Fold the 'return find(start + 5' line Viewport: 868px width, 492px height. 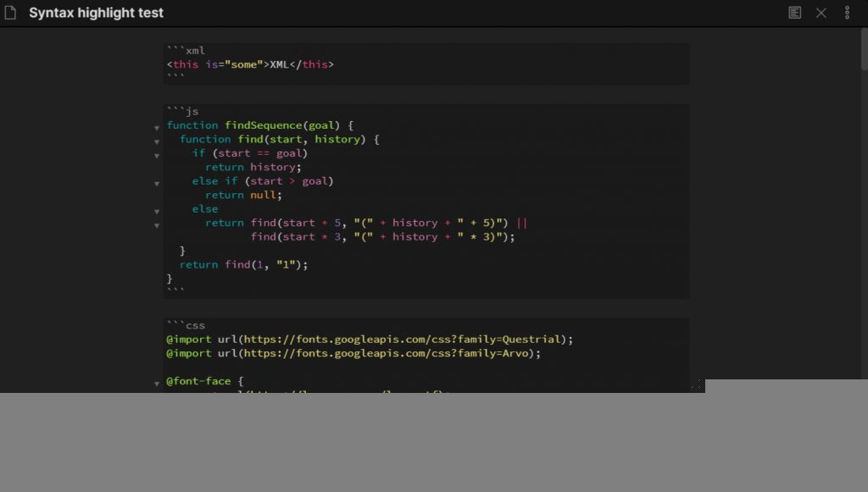pyautogui.click(x=157, y=225)
